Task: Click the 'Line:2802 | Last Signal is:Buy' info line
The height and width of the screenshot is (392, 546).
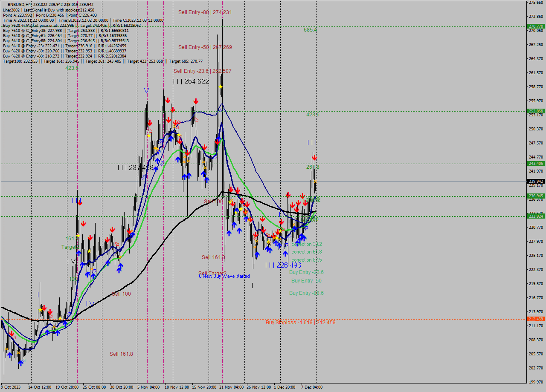Action: click(49, 10)
